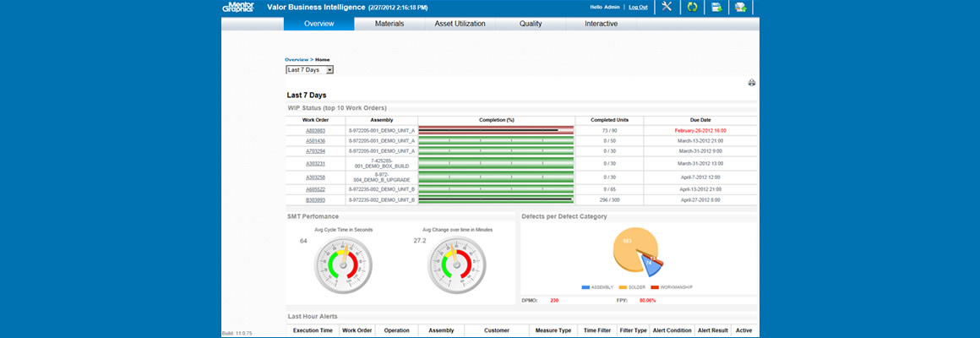Open work order A605522

pyautogui.click(x=315, y=189)
